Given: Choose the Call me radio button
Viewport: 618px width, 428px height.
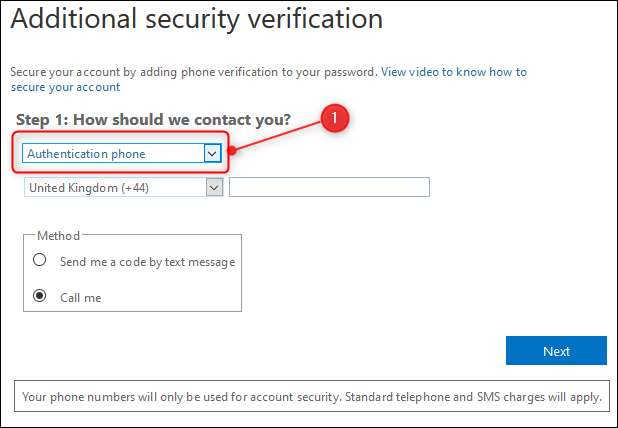Looking at the screenshot, I should pos(39,296).
